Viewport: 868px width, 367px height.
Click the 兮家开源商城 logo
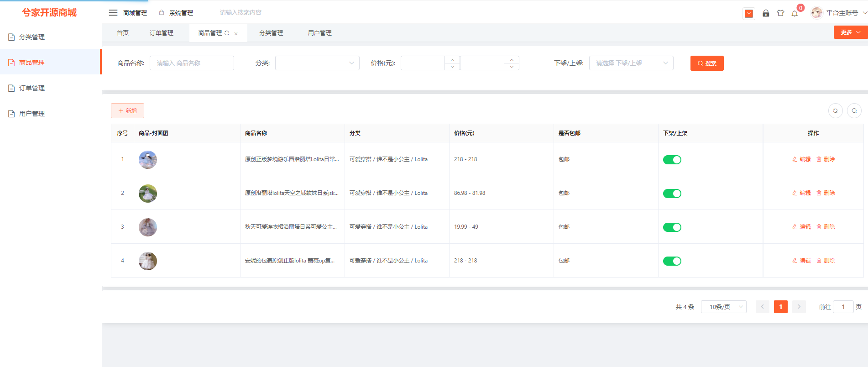pos(49,12)
